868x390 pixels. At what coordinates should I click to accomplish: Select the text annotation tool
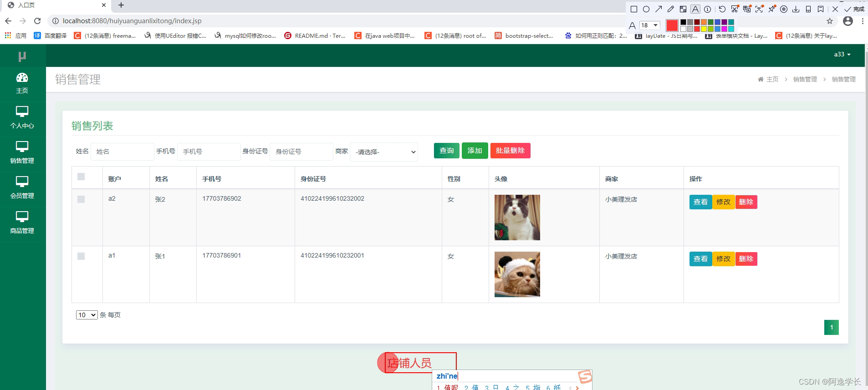coord(695,9)
